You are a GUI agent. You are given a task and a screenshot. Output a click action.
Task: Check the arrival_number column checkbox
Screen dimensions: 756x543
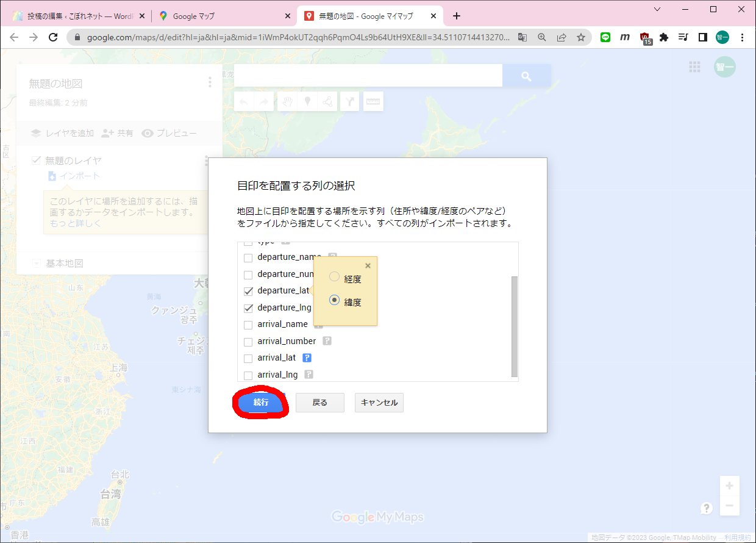pyautogui.click(x=248, y=342)
